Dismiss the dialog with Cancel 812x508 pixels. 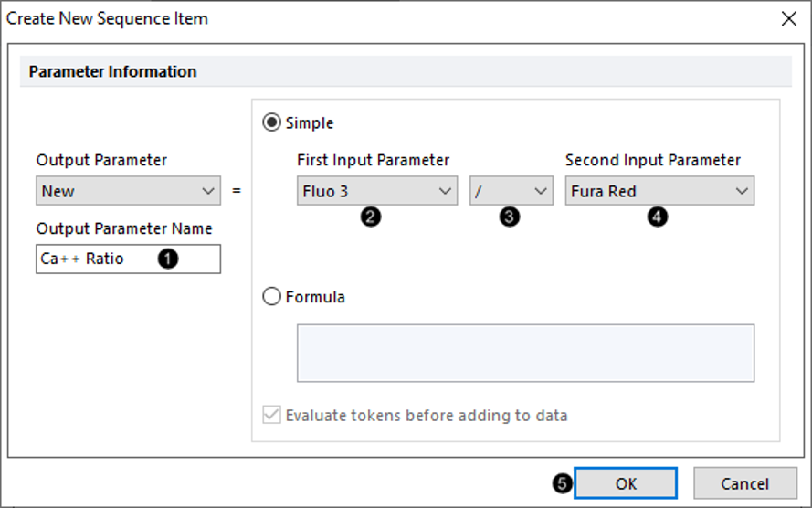click(744, 483)
